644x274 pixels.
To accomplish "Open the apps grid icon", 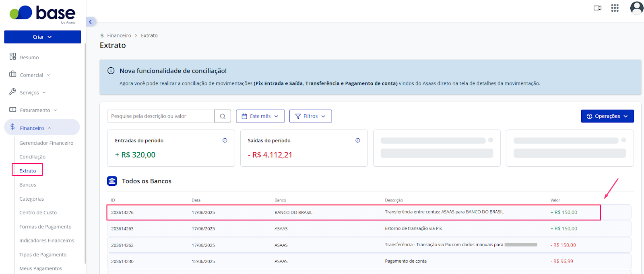I will click(x=615, y=8).
